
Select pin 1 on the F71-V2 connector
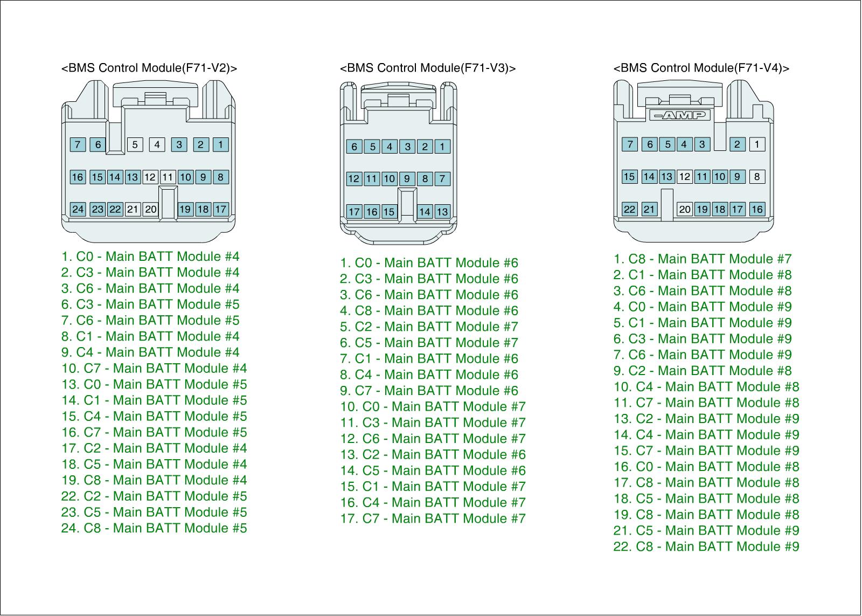[x=220, y=144]
